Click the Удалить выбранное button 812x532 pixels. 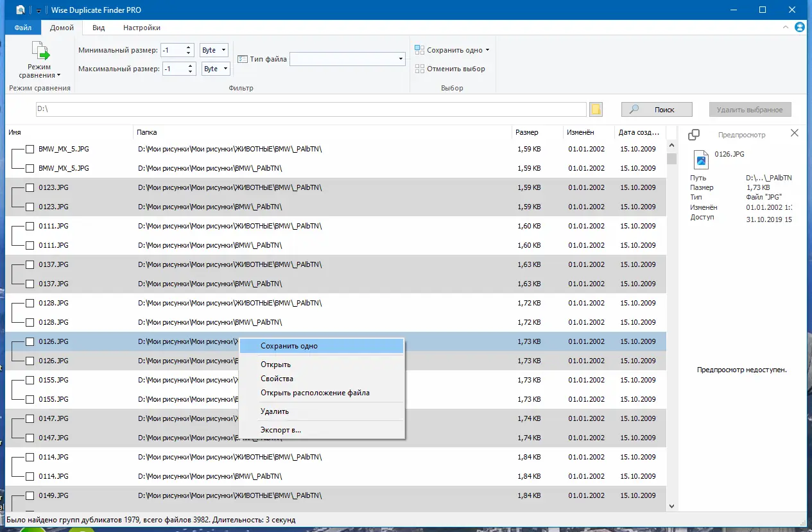(x=750, y=110)
